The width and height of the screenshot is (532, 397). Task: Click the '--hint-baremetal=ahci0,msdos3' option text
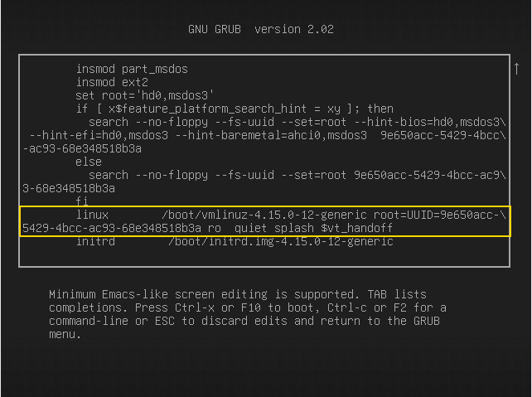pyautogui.click(x=268, y=135)
